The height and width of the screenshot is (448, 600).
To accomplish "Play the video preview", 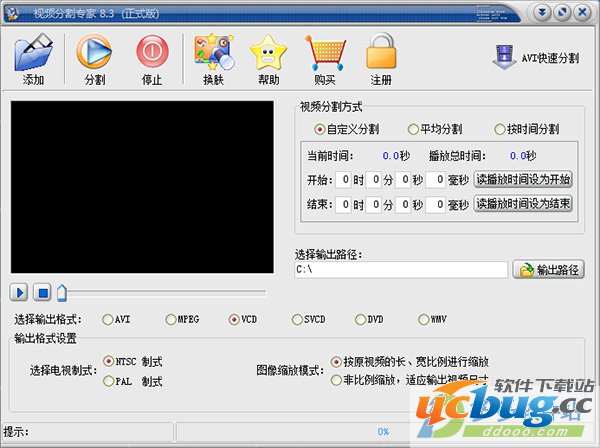I will click(19, 293).
